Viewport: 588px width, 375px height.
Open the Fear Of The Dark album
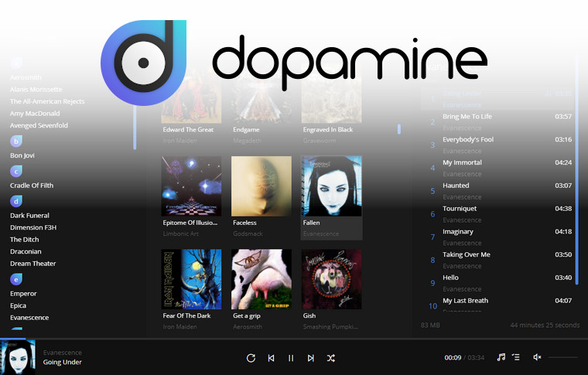click(191, 278)
